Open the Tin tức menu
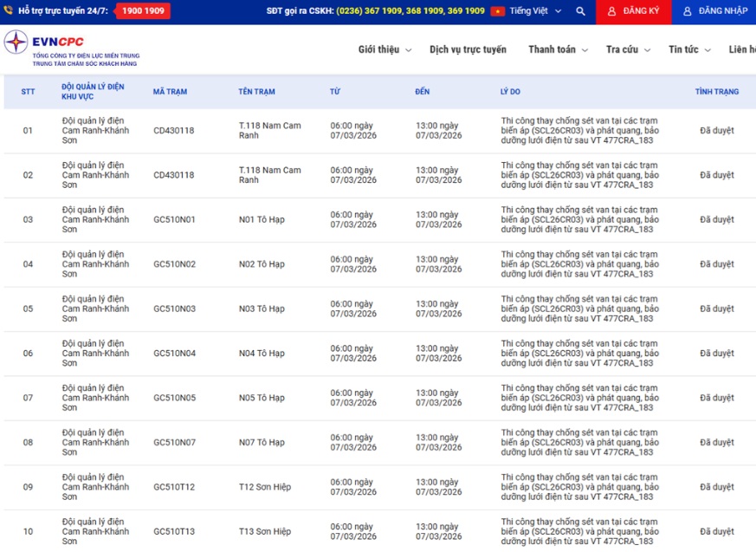The height and width of the screenshot is (552, 756). pyautogui.click(x=689, y=49)
